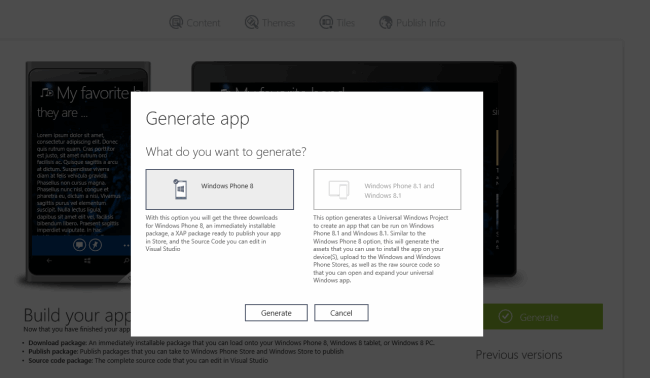Click 'What do you want to generate?' text
The image size is (650, 378).
point(226,152)
